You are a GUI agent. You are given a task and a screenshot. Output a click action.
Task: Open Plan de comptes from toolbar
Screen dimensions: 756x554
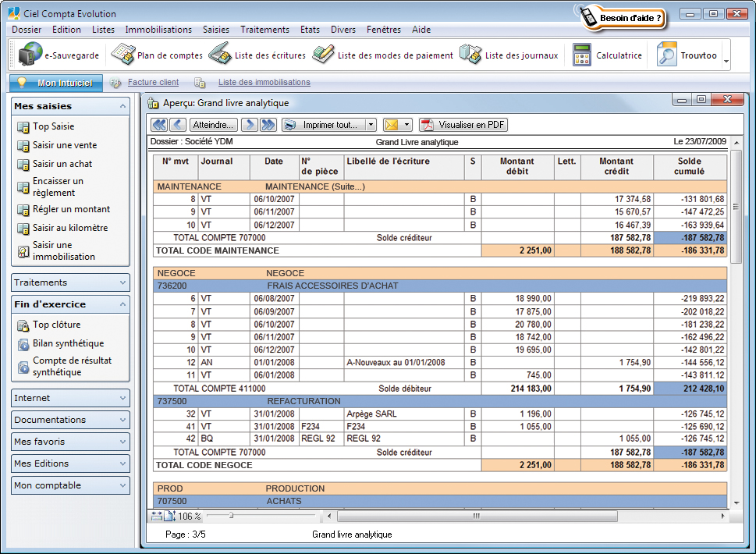point(157,55)
